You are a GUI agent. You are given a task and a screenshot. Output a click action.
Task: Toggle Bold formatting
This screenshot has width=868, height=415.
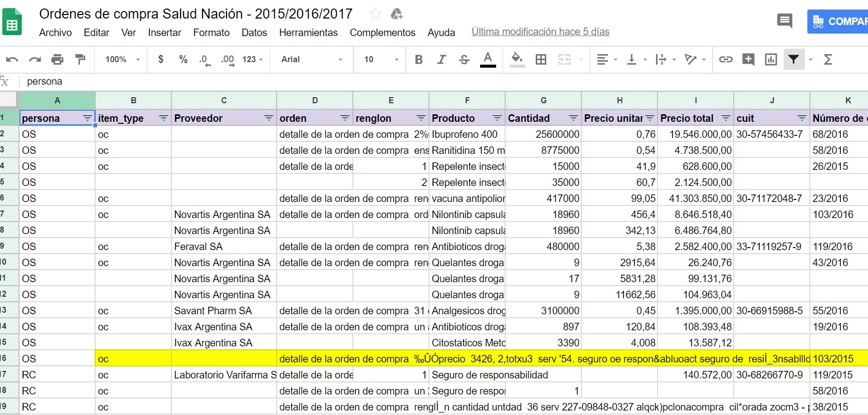pos(419,60)
